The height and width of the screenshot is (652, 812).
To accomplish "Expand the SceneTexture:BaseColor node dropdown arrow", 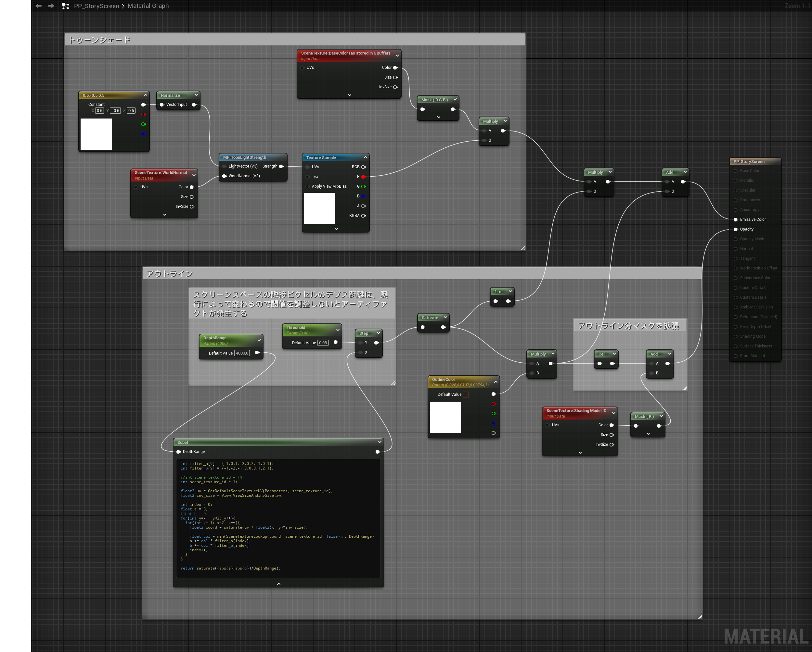I will click(x=397, y=55).
